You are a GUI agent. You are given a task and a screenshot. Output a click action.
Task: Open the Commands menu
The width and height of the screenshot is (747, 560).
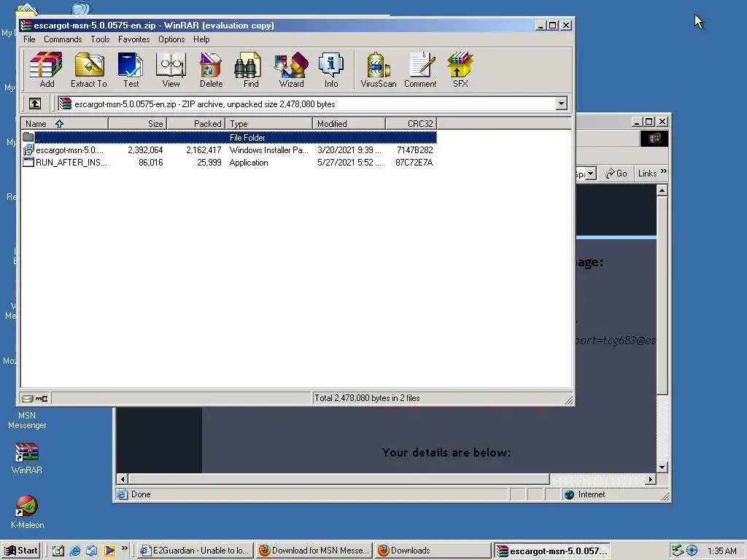[63, 39]
